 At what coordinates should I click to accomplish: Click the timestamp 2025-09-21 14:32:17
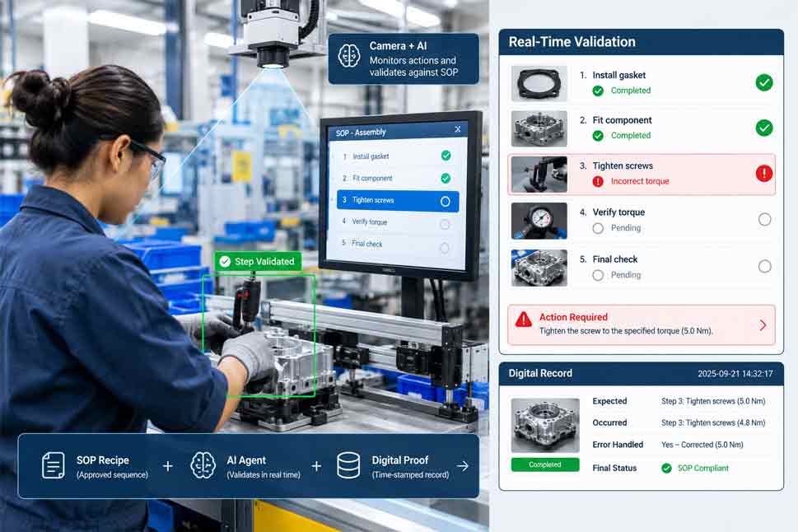[735, 374]
